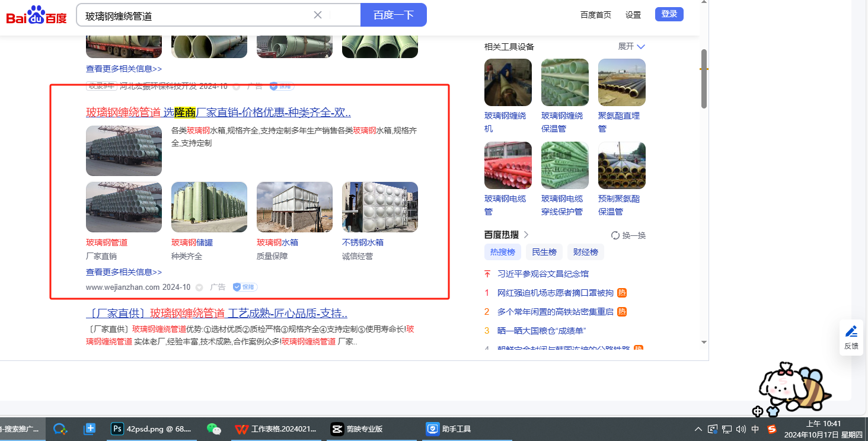
Task: Click the 登录 login button
Action: 669,14
